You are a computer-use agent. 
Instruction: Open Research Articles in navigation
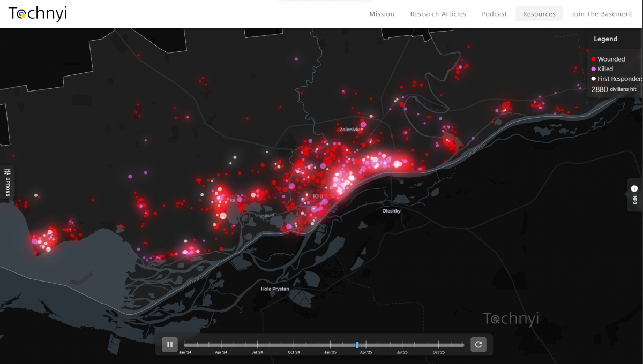438,14
